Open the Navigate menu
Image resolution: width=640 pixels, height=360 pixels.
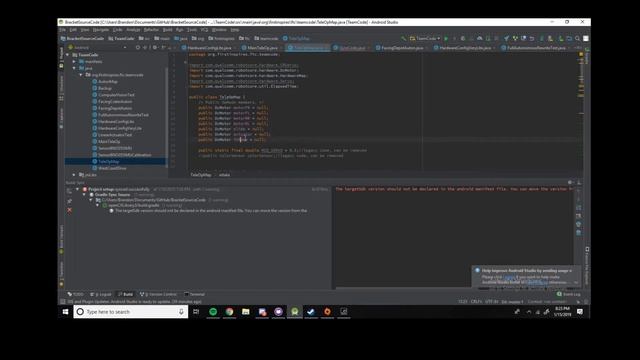[x=100, y=30]
